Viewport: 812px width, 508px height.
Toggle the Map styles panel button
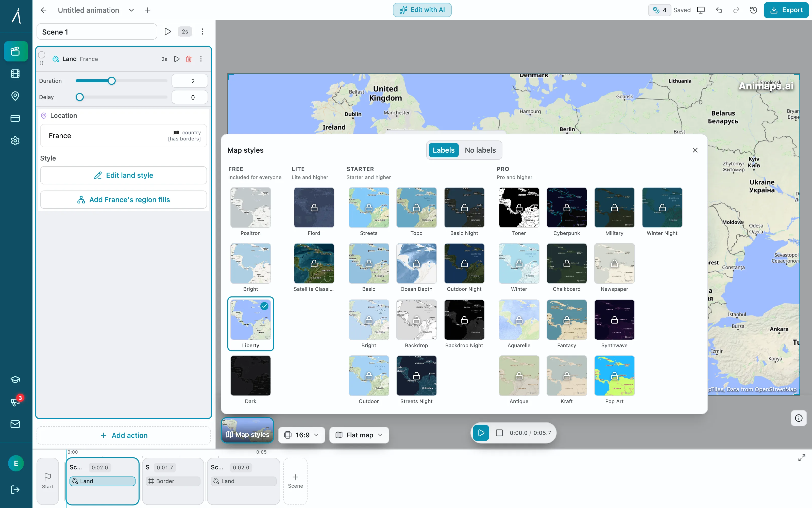point(248,430)
